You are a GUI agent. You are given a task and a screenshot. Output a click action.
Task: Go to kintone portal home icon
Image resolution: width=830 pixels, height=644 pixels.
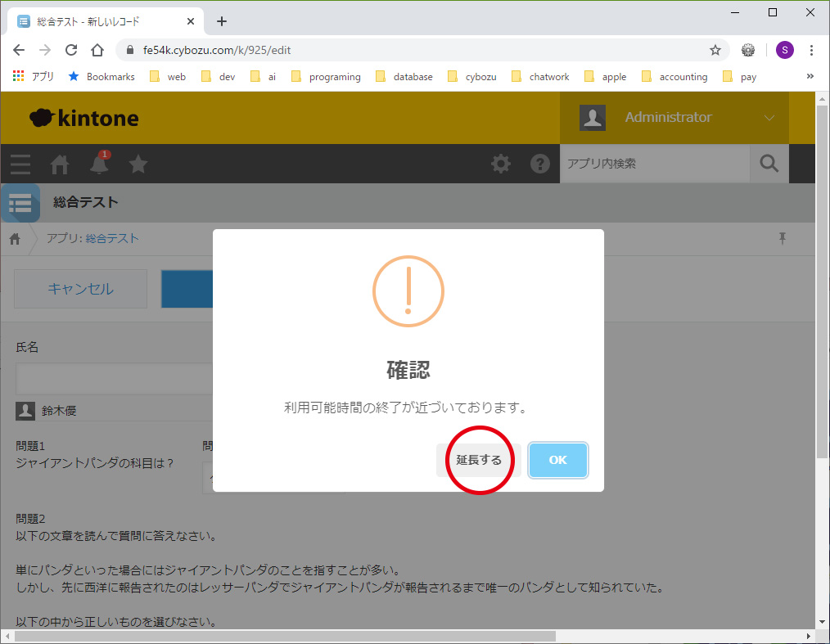click(x=60, y=164)
